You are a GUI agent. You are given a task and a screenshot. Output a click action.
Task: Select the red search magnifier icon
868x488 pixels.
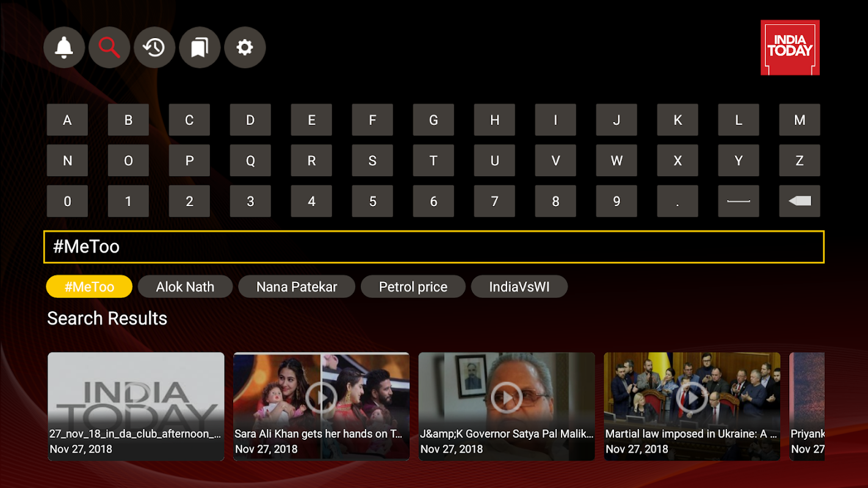coord(109,48)
